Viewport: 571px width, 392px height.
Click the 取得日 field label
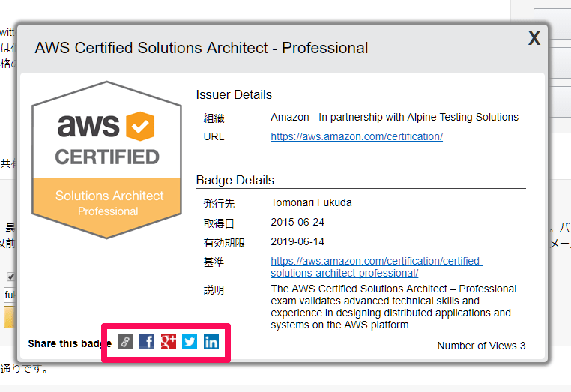(219, 223)
